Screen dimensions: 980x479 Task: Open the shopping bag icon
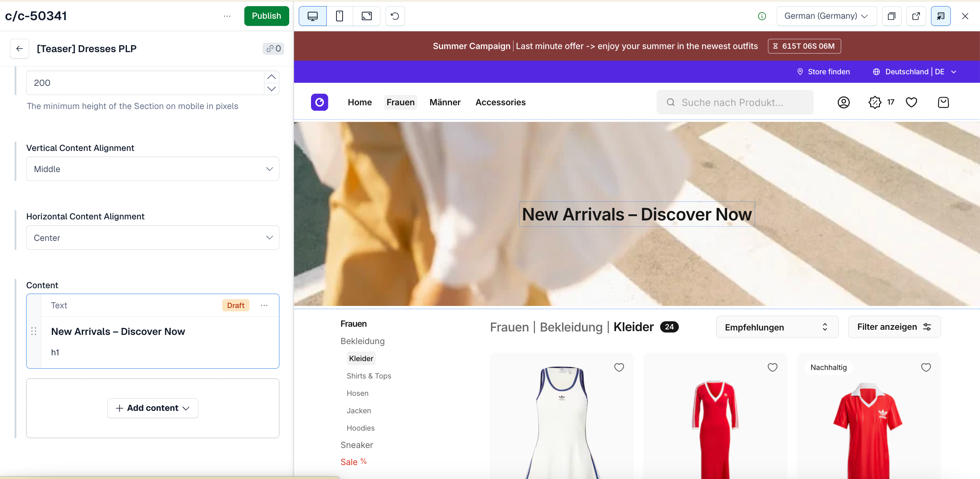pyautogui.click(x=943, y=102)
